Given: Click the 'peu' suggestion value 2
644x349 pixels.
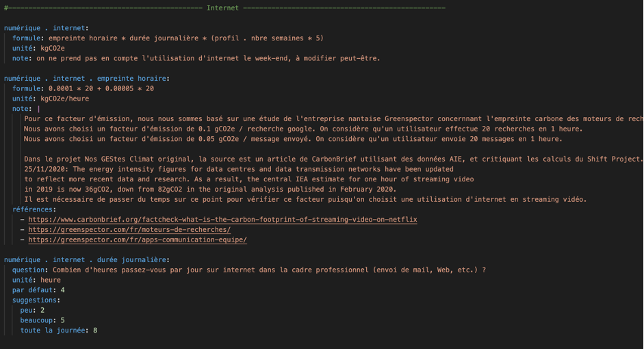Looking at the screenshot, I should pos(42,310).
